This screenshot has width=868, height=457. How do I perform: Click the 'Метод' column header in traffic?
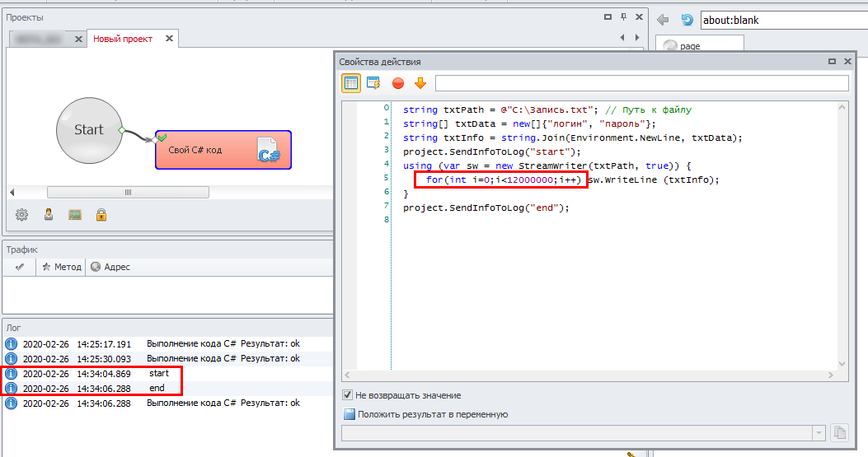(63, 267)
